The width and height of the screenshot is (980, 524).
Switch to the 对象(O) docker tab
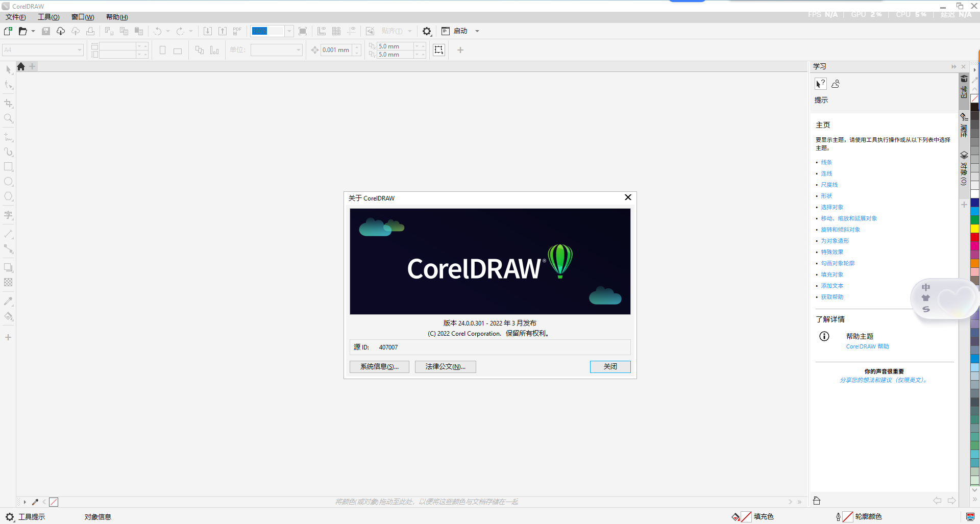(964, 168)
